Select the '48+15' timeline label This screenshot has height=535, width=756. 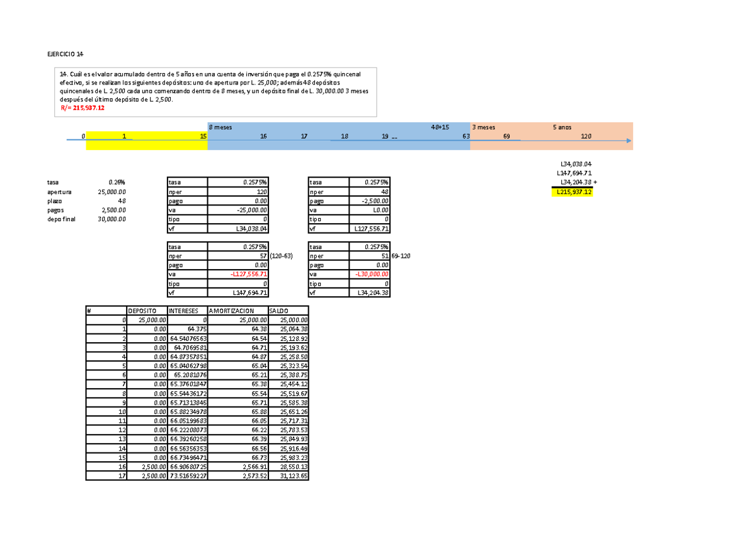pyautogui.click(x=440, y=127)
